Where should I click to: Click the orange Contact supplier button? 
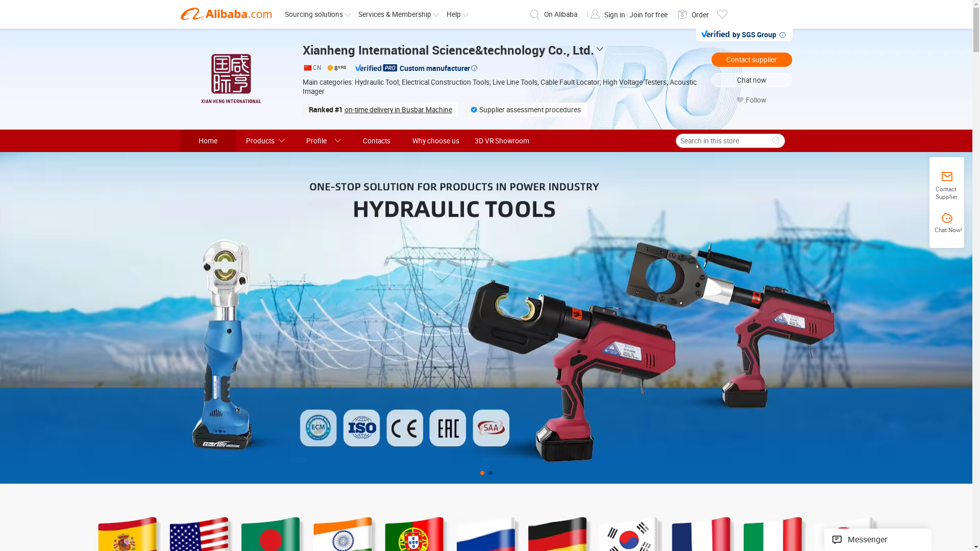[x=751, y=60]
